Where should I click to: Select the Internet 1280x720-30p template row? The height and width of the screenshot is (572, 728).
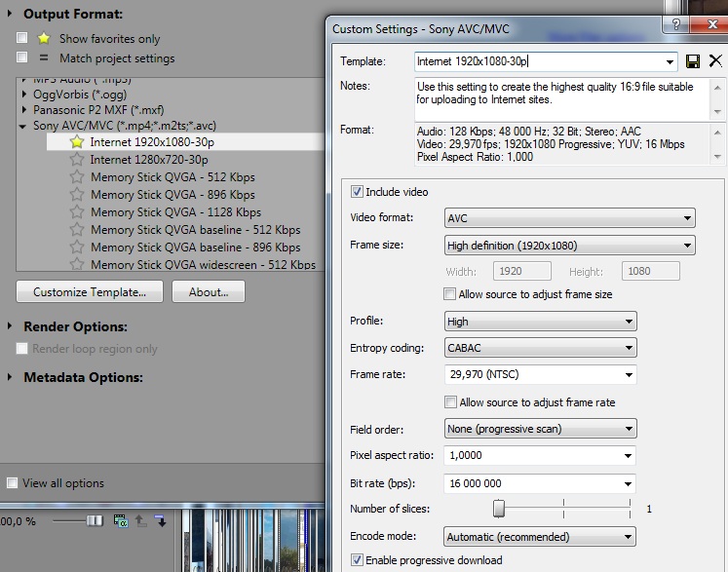[x=186, y=159]
